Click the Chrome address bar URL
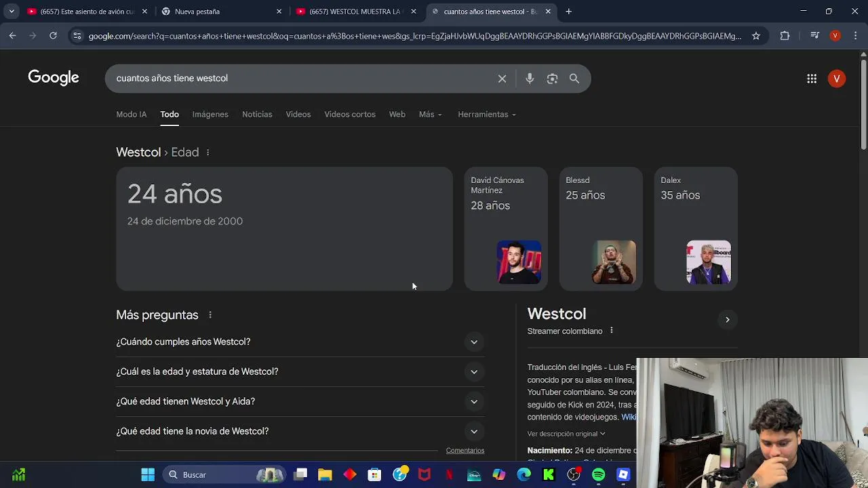Image resolution: width=868 pixels, height=488 pixels. 415,36
